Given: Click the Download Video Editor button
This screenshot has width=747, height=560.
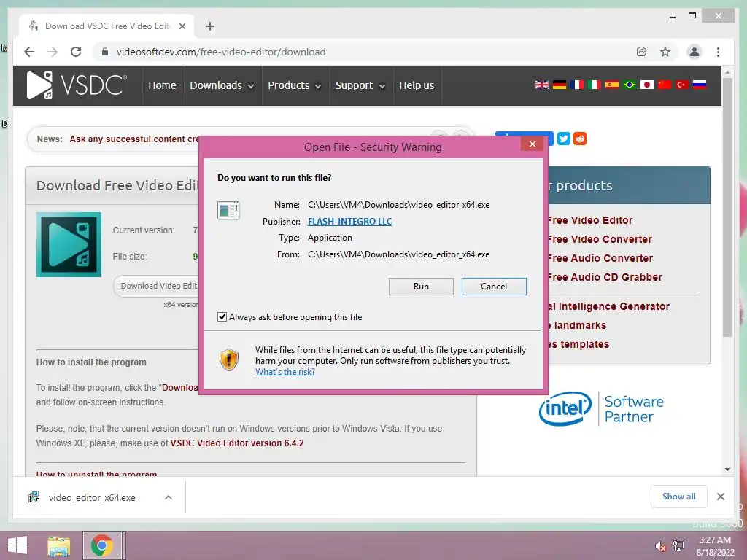Looking at the screenshot, I should 156,286.
